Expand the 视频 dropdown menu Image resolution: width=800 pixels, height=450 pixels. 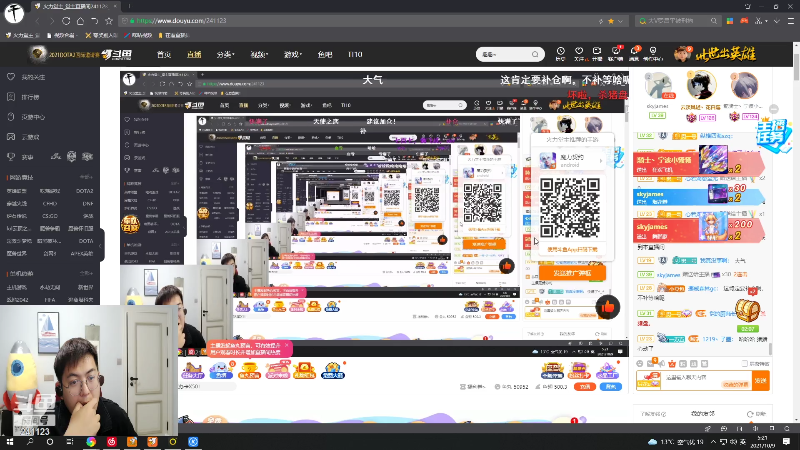point(259,54)
